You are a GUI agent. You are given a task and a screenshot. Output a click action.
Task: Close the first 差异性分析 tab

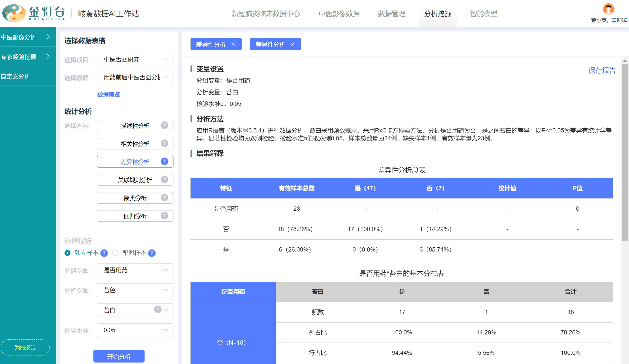(x=233, y=44)
